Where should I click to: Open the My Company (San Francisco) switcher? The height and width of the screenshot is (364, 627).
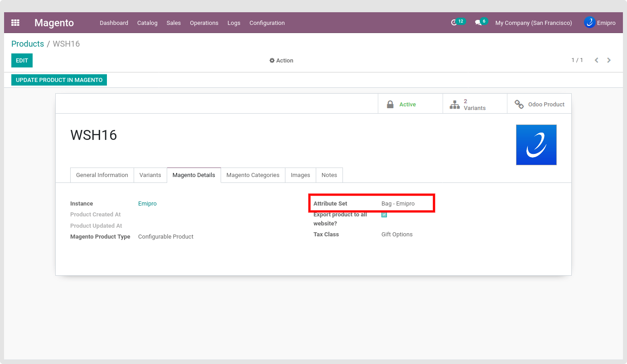click(534, 23)
